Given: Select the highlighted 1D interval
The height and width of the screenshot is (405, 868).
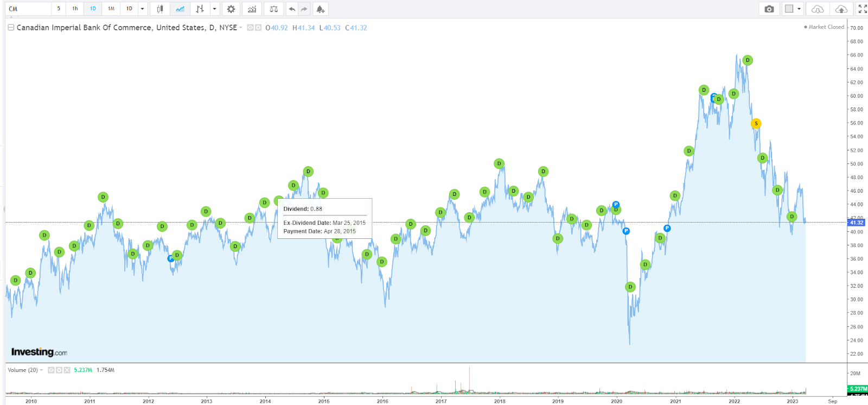Looking at the screenshot, I should [93, 9].
